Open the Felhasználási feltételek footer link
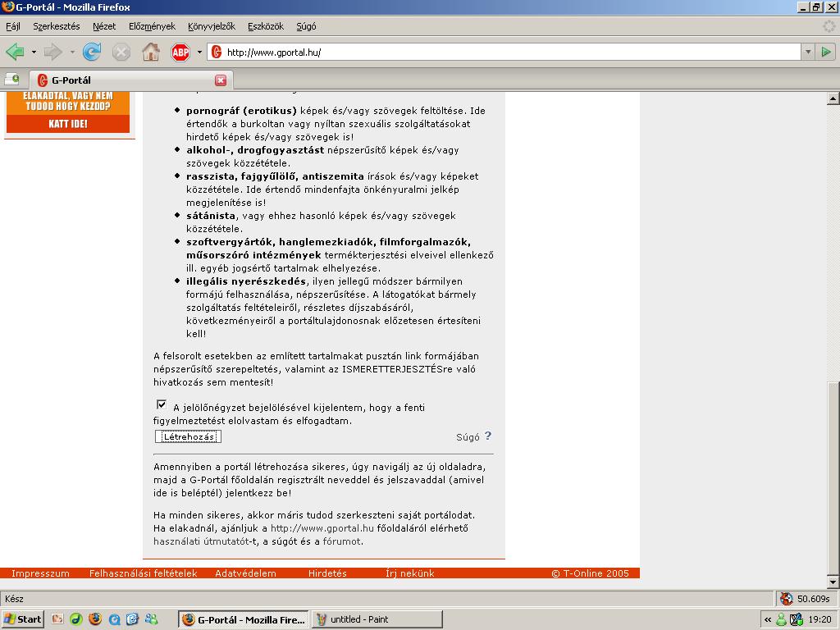This screenshot has height=630, width=840. tap(143, 573)
